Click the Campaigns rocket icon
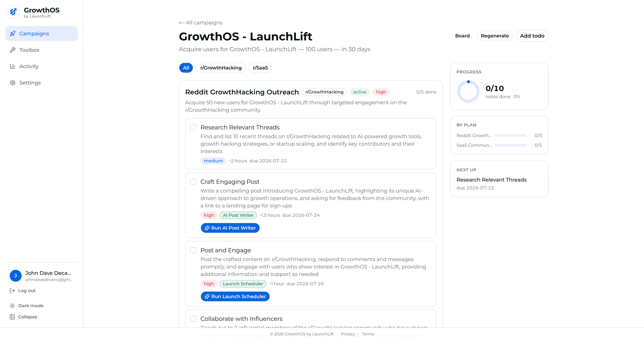Screen dimensions: 644x340 tap(12, 34)
